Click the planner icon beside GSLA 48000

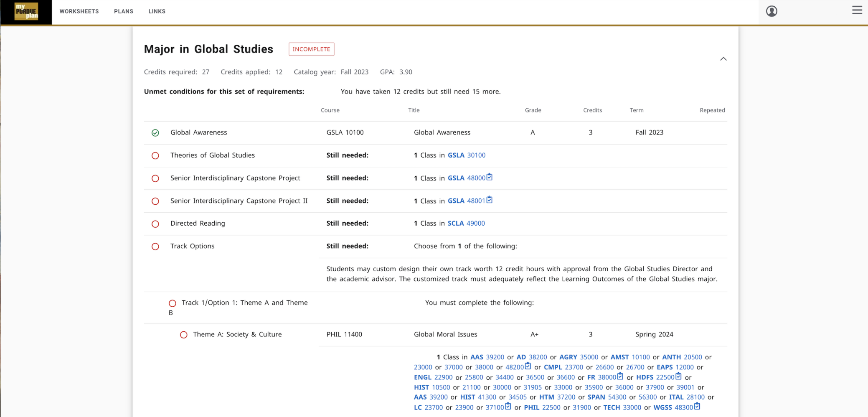(490, 177)
